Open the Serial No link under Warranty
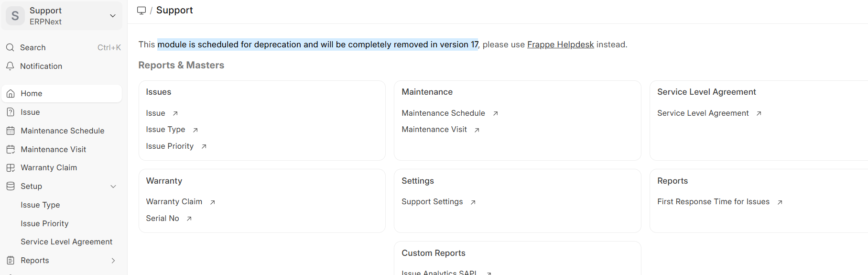This screenshot has width=868, height=275. 163,219
